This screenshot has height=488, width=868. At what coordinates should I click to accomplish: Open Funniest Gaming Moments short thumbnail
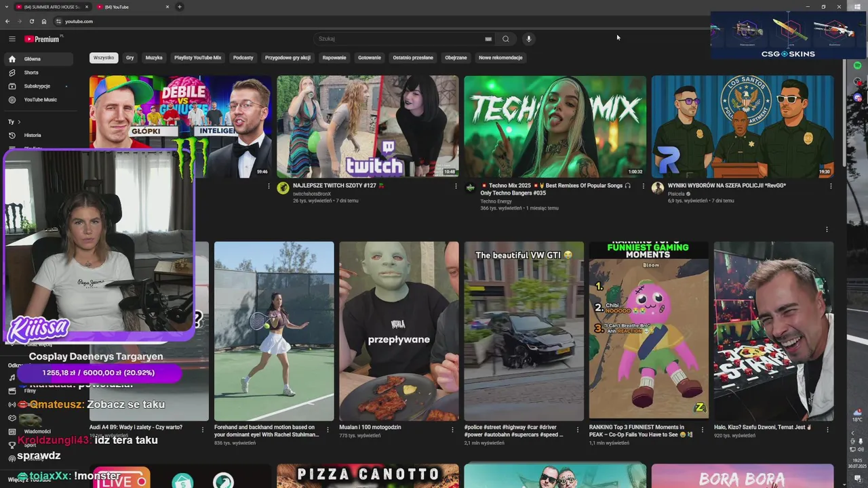(x=648, y=331)
